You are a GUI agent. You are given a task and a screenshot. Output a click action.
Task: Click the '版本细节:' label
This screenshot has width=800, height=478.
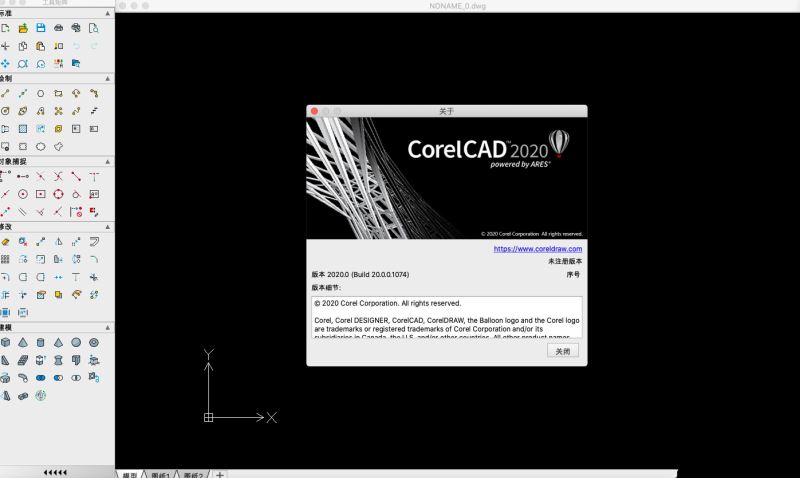[x=326, y=288]
